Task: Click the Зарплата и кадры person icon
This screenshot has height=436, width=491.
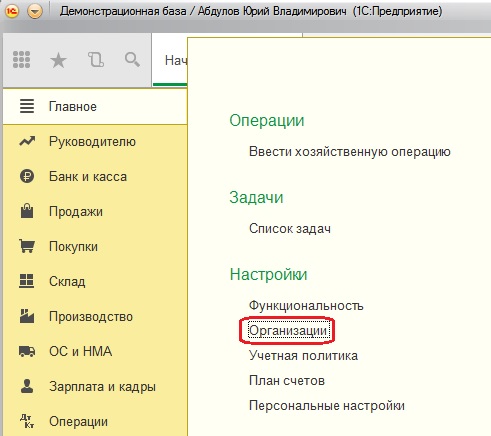Action: point(27,386)
